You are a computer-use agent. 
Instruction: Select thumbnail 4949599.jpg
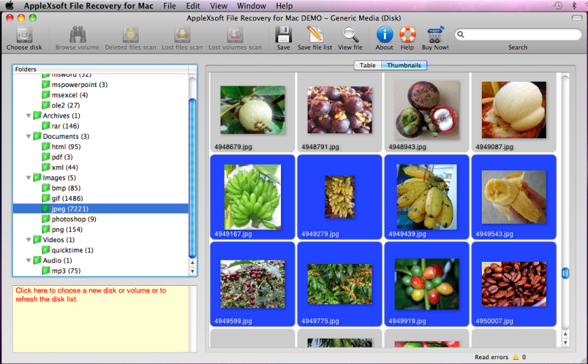[252, 284]
